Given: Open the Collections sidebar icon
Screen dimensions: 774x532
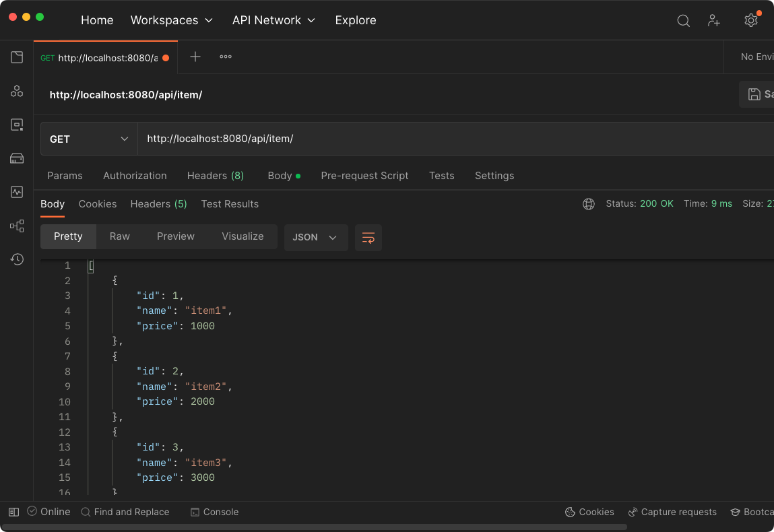Looking at the screenshot, I should (x=17, y=57).
